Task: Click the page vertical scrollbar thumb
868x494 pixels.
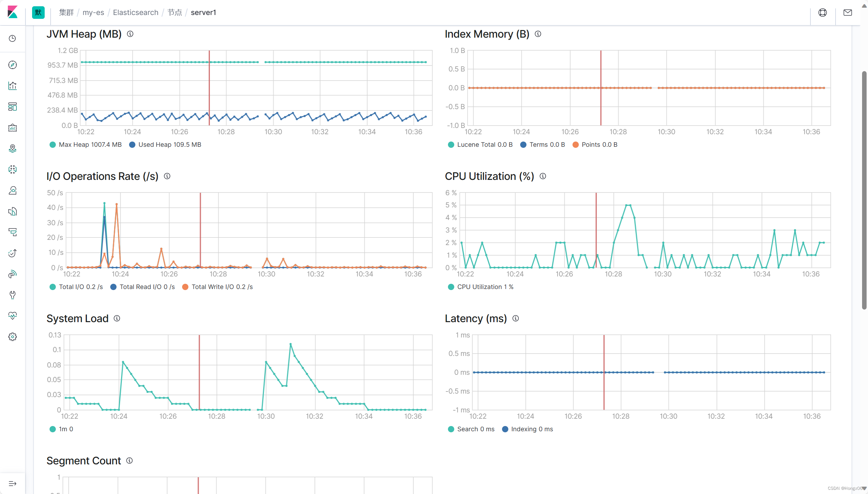Action: (864, 190)
